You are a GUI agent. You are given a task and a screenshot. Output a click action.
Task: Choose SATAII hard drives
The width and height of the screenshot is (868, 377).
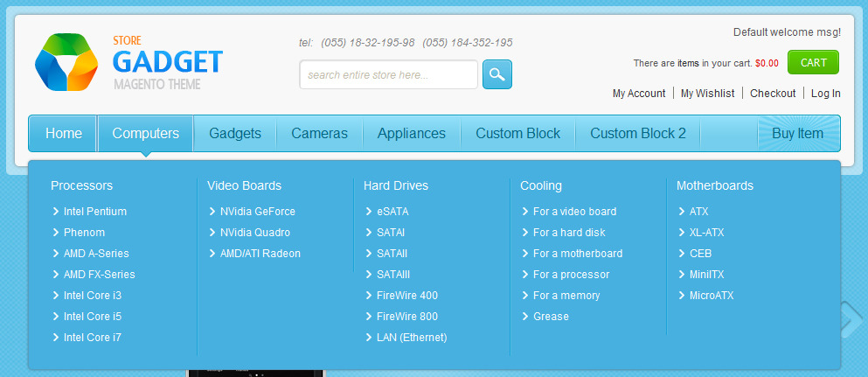392,254
